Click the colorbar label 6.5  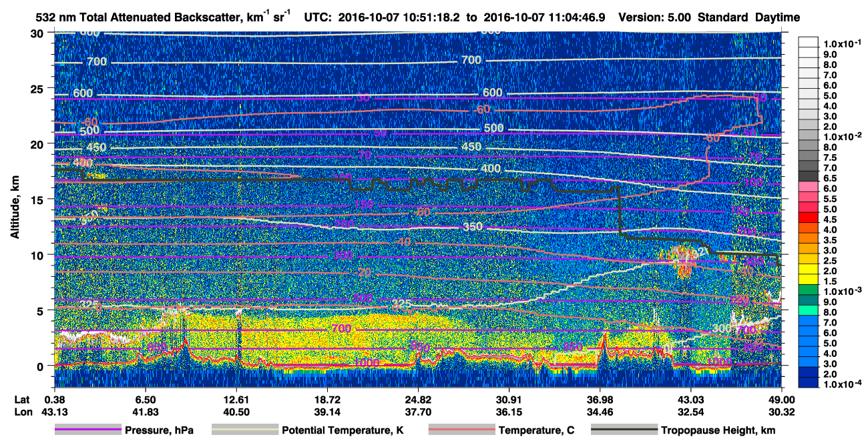(831, 178)
